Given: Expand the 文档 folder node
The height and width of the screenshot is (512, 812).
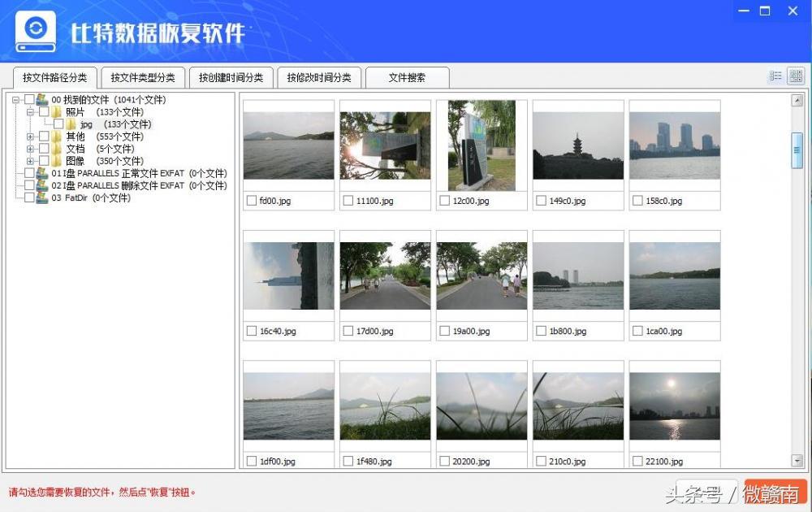Looking at the screenshot, I should 31,149.
